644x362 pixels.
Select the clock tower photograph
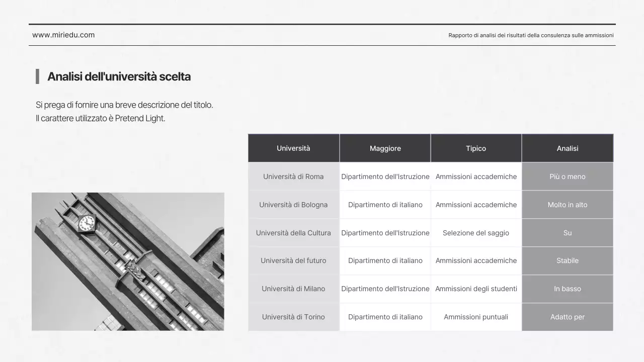click(128, 261)
